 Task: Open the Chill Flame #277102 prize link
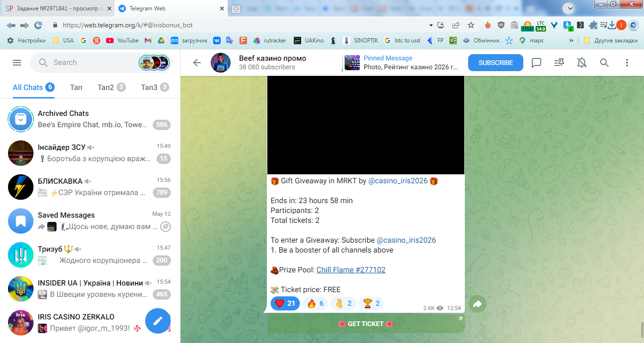351,270
